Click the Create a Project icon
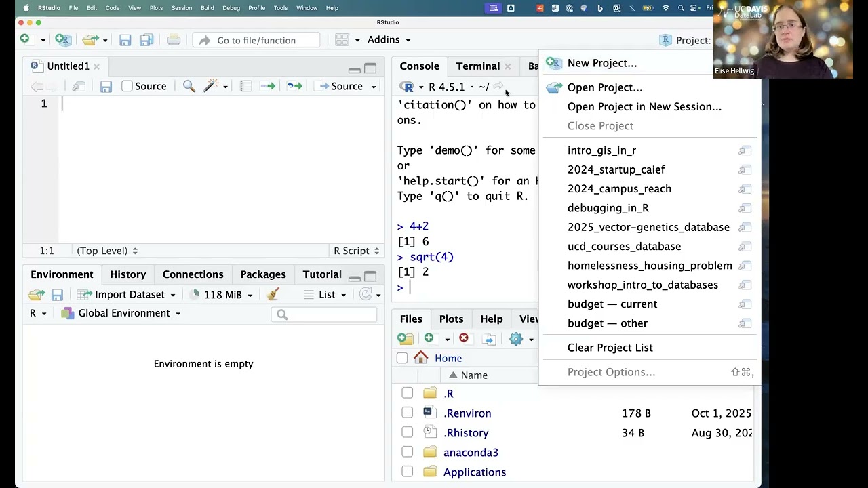This screenshot has height=488, width=868. (x=62, y=40)
